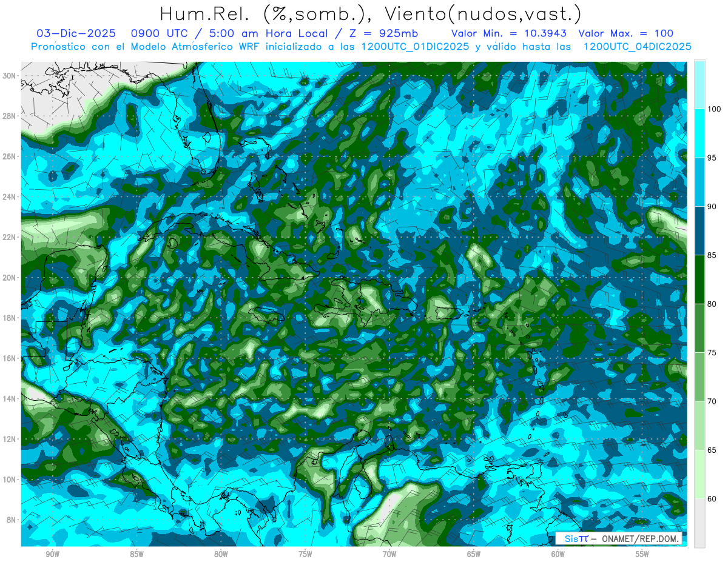Screen dimensions: 728x562
Task: Click the 24N latitude label
Action: [10, 197]
